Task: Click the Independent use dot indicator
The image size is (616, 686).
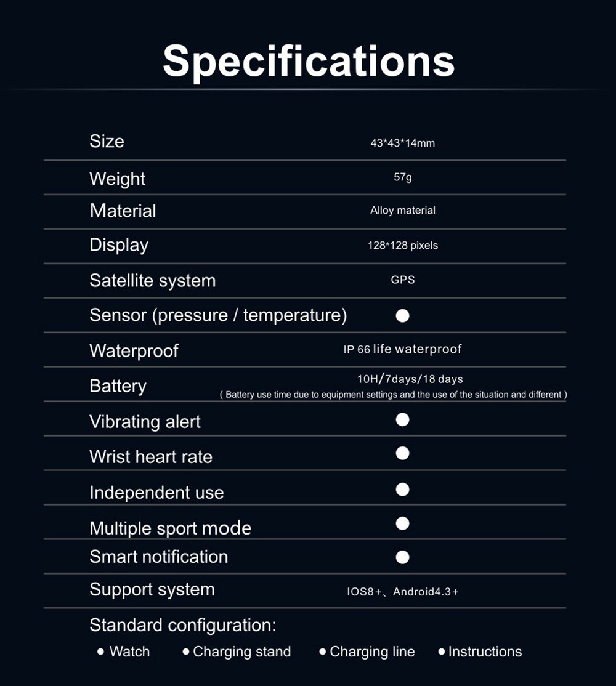Action: coord(402,490)
